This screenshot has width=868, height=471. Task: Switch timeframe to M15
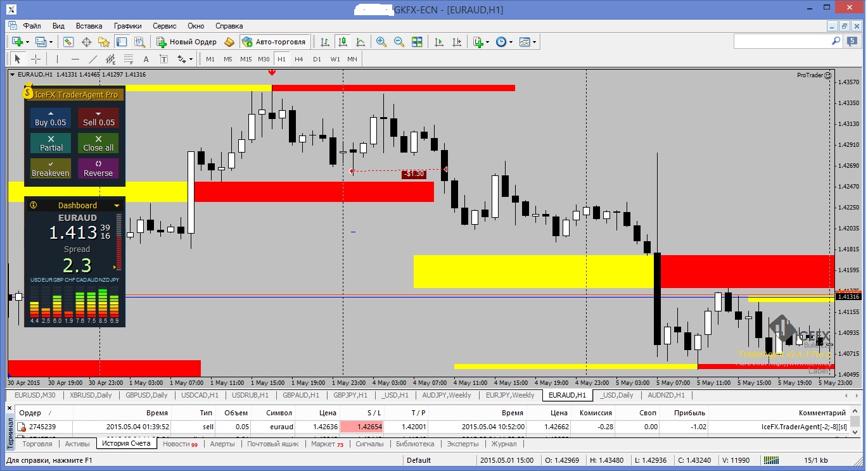pyautogui.click(x=246, y=59)
